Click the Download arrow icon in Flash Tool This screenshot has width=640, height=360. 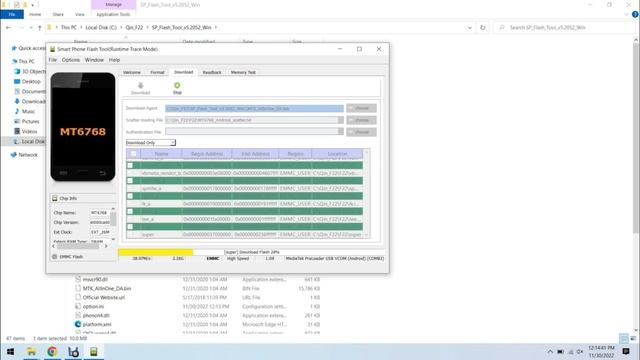pos(140,85)
